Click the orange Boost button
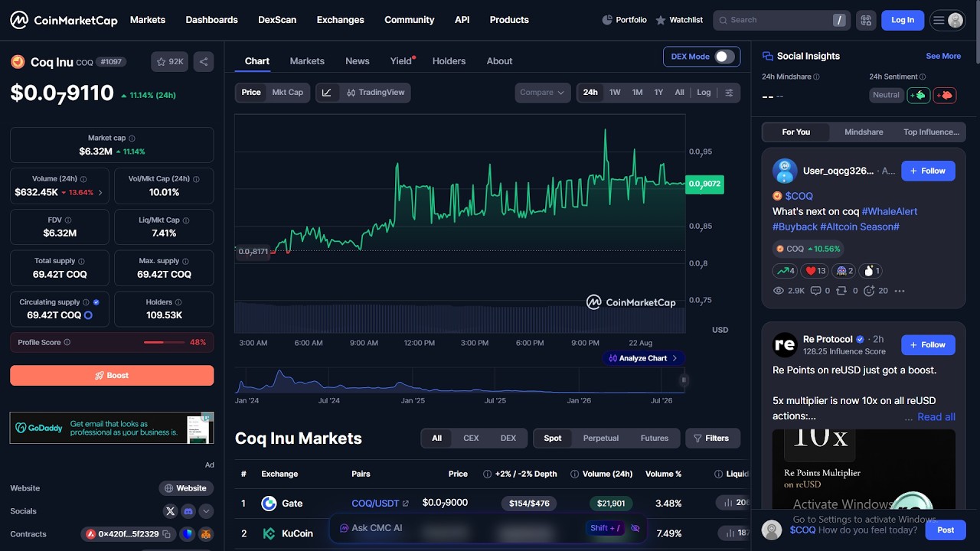 tap(112, 376)
